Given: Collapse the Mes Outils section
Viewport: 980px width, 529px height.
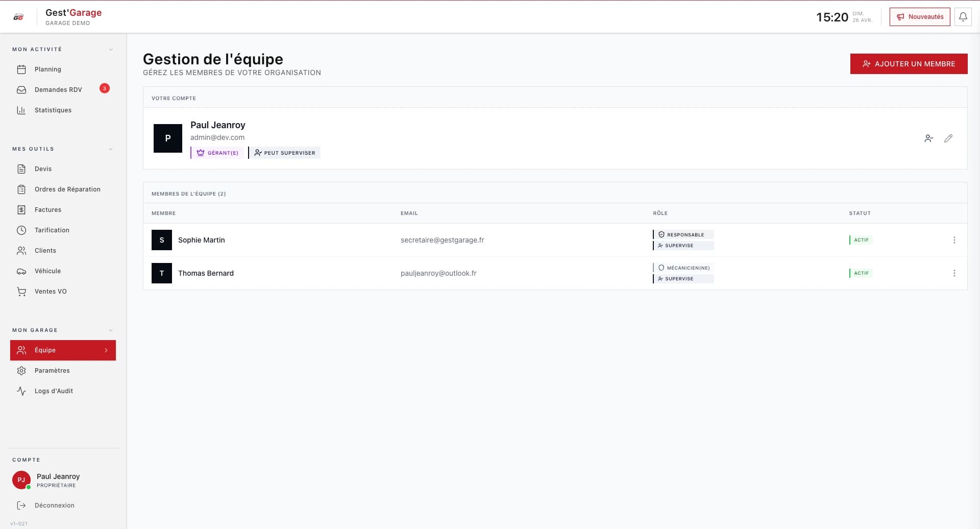Looking at the screenshot, I should pyautogui.click(x=111, y=149).
